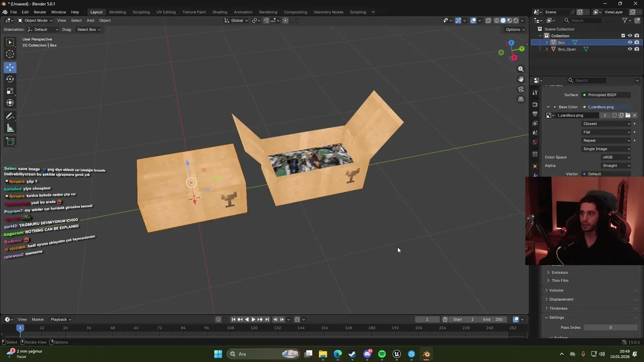Screen dimensions: 644x362
Task: Open the Output properties tab
Action: (x=535, y=114)
